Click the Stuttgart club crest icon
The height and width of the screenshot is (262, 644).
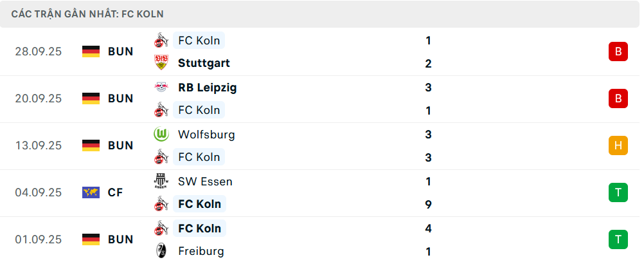point(161,63)
